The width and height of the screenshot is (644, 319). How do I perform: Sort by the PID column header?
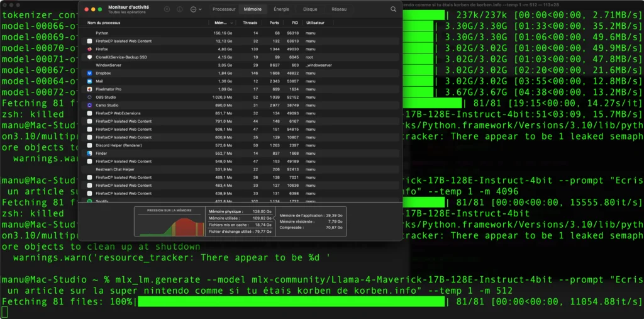[x=295, y=23]
